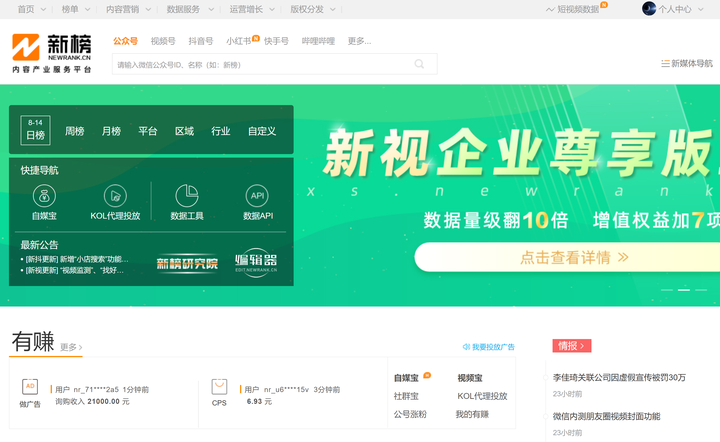Click the 公众号 search input field
The width and height of the screenshot is (720, 442).
click(x=275, y=64)
